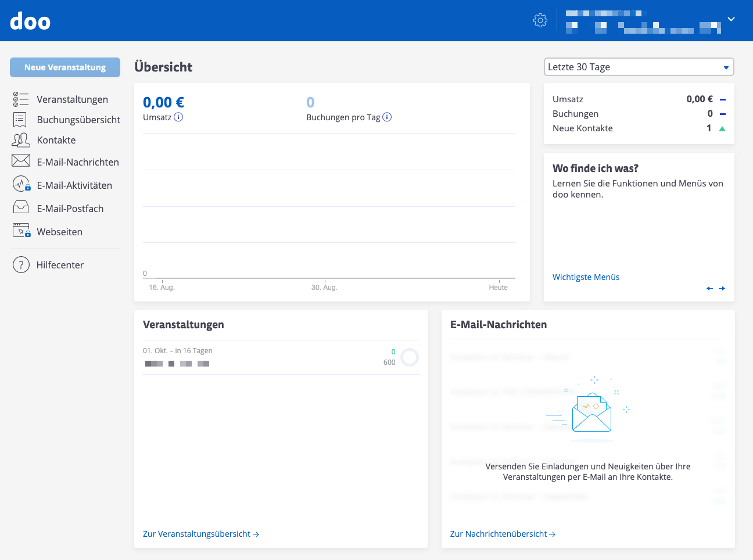753x560 pixels.
Task: Follow the Zur Nachrichtenübersicht link
Action: click(503, 534)
